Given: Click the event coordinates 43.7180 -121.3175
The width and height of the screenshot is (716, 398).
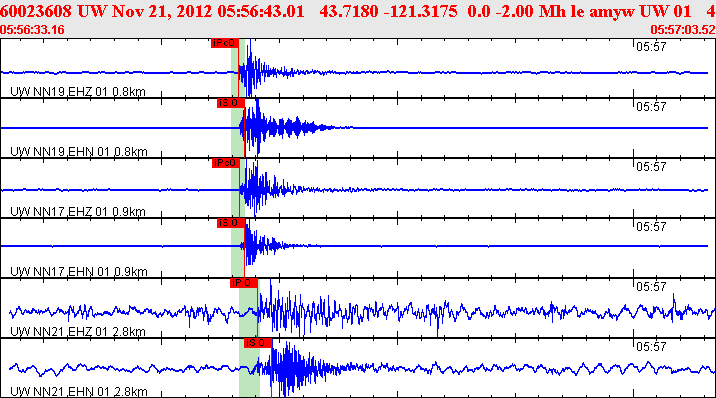Looking at the screenshot, I should pyautogui.click(x=388, y=11).
